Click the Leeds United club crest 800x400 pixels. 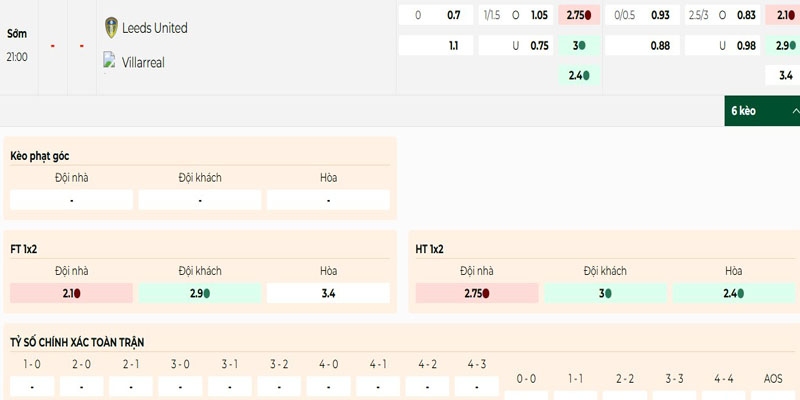(x=111, y=28)
